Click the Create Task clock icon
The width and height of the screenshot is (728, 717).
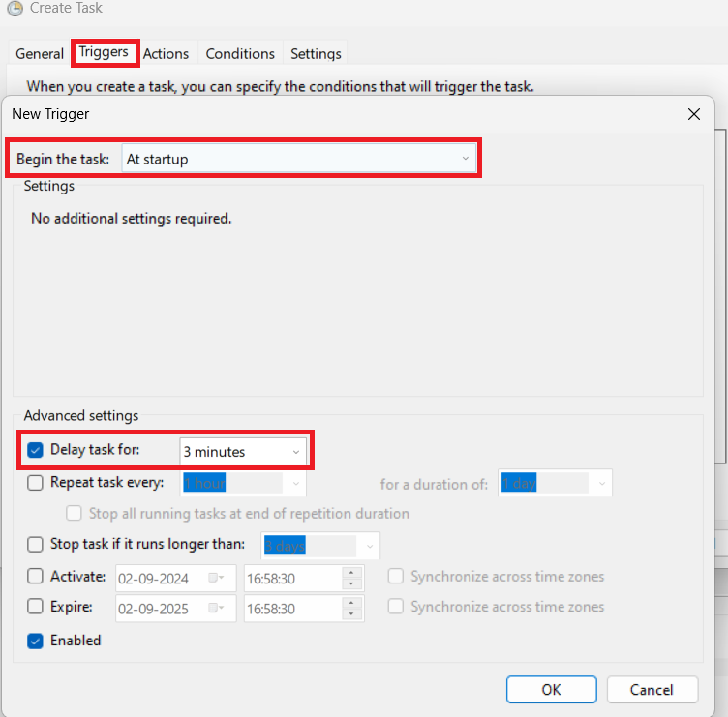click(x=16, y=9)
